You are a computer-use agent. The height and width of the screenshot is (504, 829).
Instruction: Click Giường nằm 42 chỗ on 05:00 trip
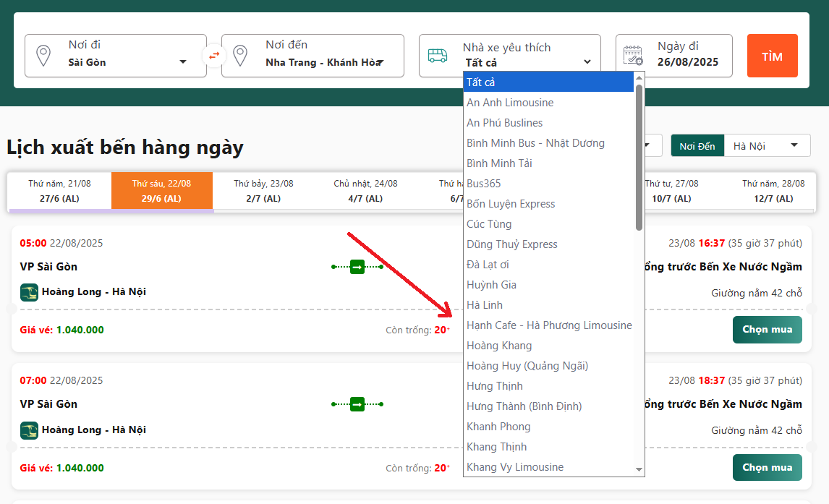coord(757,293)
